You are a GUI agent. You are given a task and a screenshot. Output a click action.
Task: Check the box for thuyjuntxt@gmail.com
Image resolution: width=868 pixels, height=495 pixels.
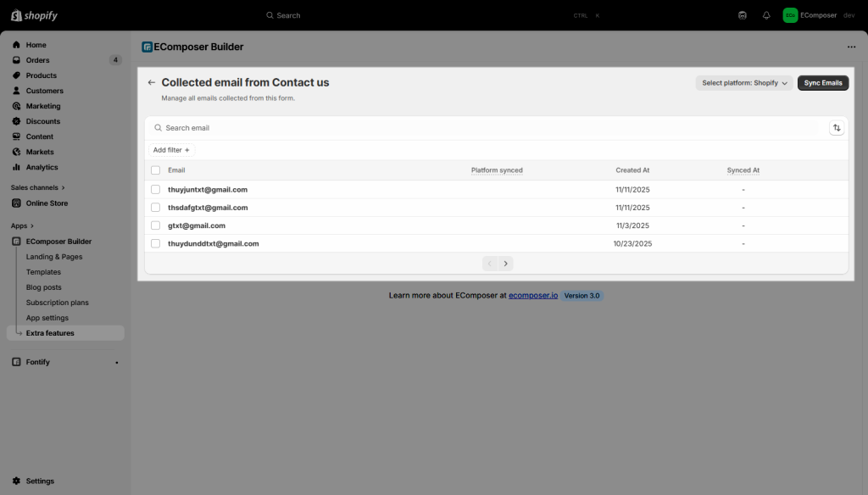[155, 190]
